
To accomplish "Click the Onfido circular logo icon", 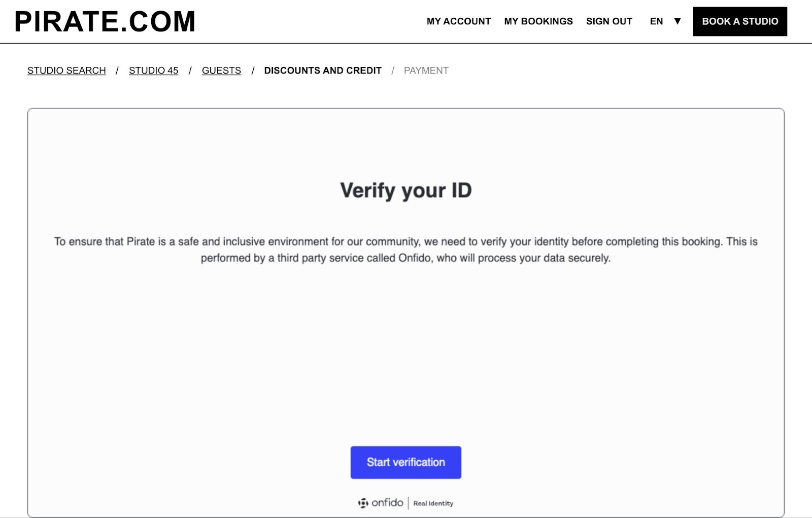I will [x=363, y=503].
